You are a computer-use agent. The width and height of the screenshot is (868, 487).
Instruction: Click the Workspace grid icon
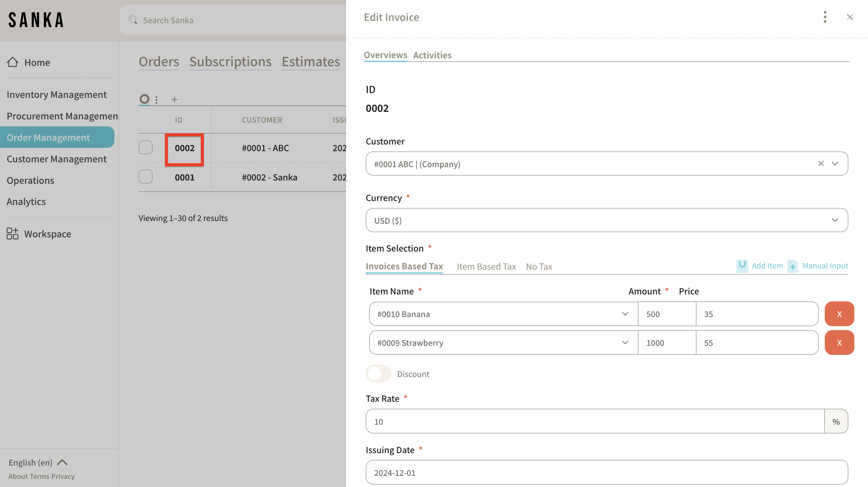[12, 233]
